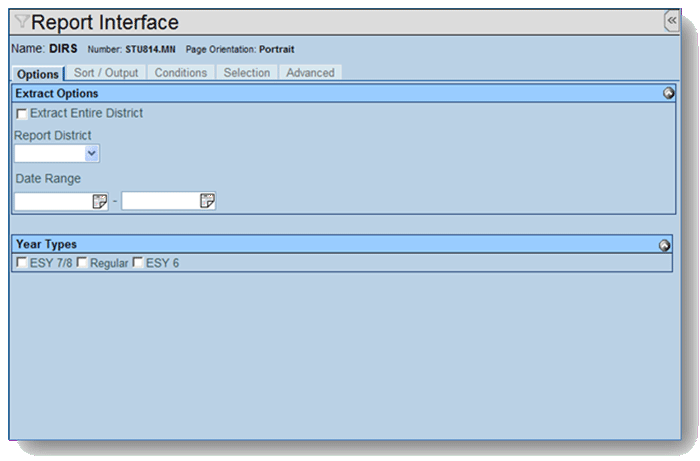The width and height of the screenshot is (700, 461).
Task: Collapse the Year Types section using round icon
Action: click(664, 245)
